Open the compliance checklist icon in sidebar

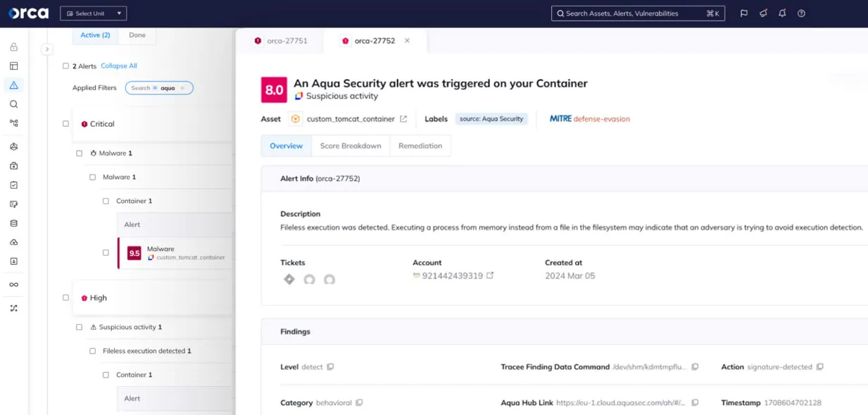(x=13, y=185)
